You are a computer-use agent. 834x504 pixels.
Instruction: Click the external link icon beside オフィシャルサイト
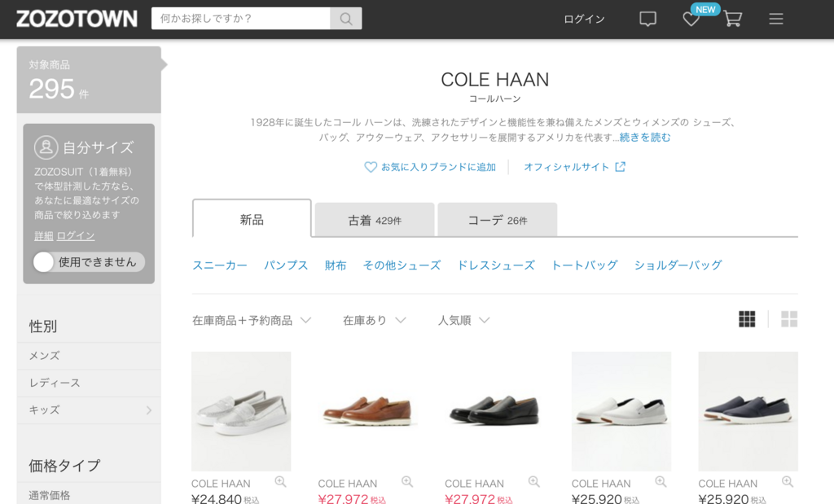[x=620, y=167]
